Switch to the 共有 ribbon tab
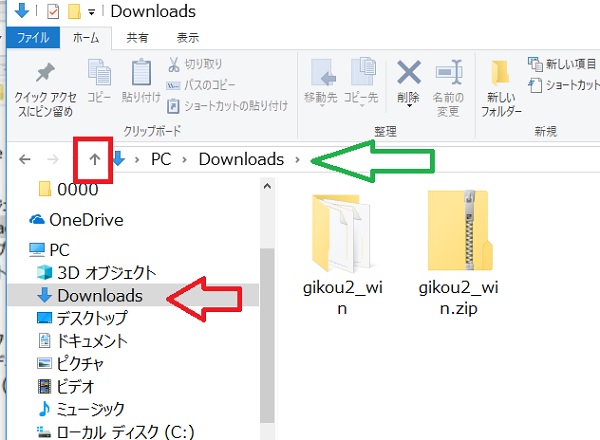The width and height of the screenshot is (600, 440). pos(138,38)
